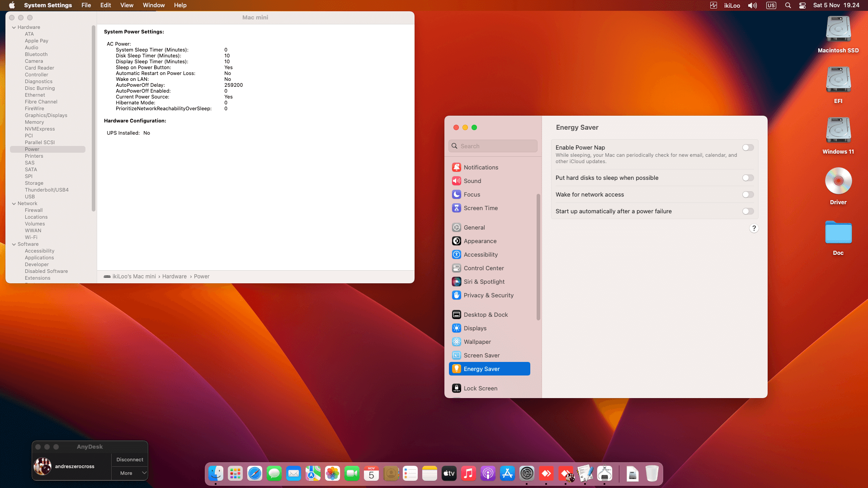Enable Power Nap toggle
The image size is (868, 488).
(748, 148)
